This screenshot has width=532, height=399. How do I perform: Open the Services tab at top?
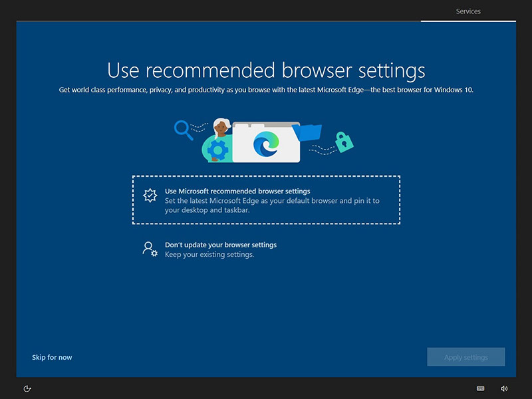468,11
